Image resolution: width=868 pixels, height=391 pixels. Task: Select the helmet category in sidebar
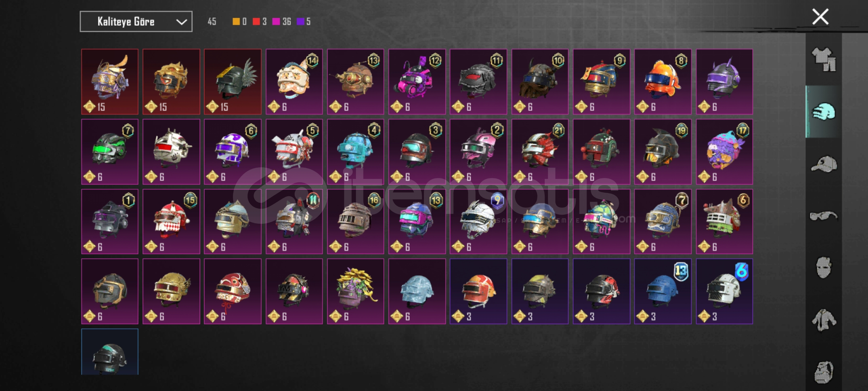point(824,112)
